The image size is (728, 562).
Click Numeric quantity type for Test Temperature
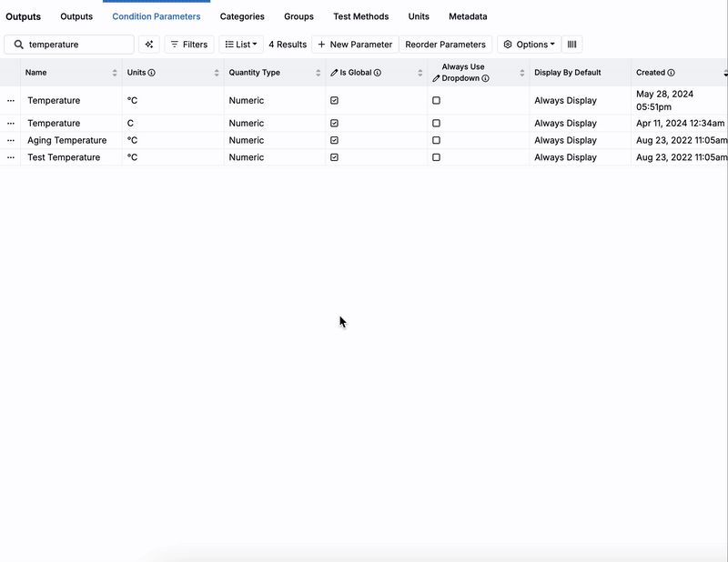coord(247,157)
